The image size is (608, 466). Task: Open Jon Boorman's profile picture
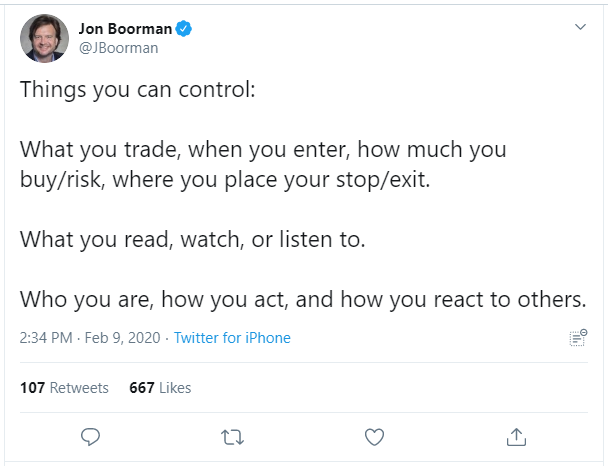[44, 38]
